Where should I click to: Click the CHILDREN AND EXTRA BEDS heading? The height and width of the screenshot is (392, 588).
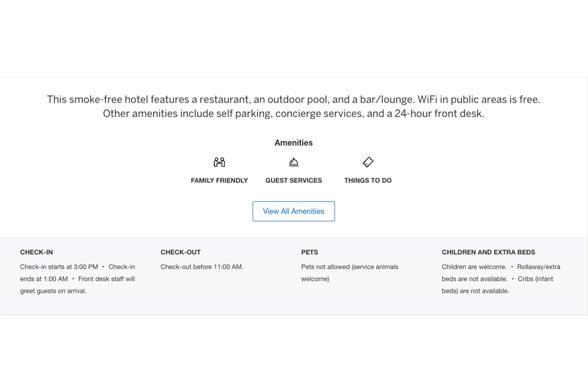click(488, 252)
